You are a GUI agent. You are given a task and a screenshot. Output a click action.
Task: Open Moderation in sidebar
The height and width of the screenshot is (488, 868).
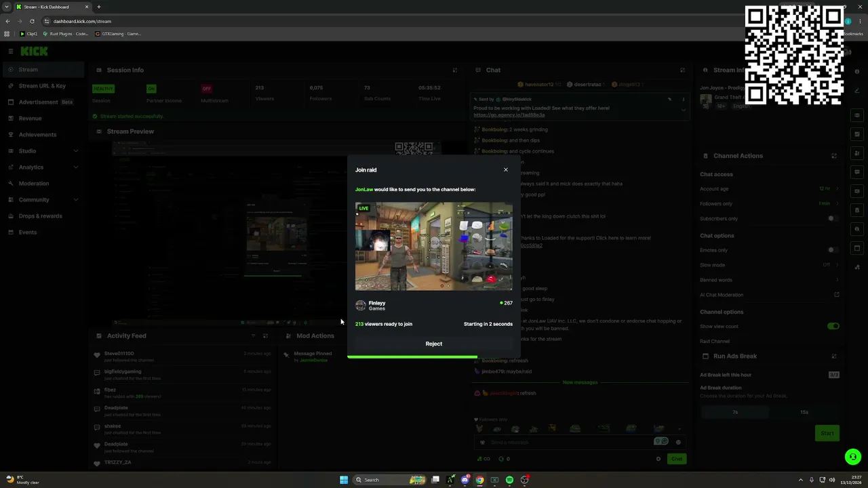point(43,184)
